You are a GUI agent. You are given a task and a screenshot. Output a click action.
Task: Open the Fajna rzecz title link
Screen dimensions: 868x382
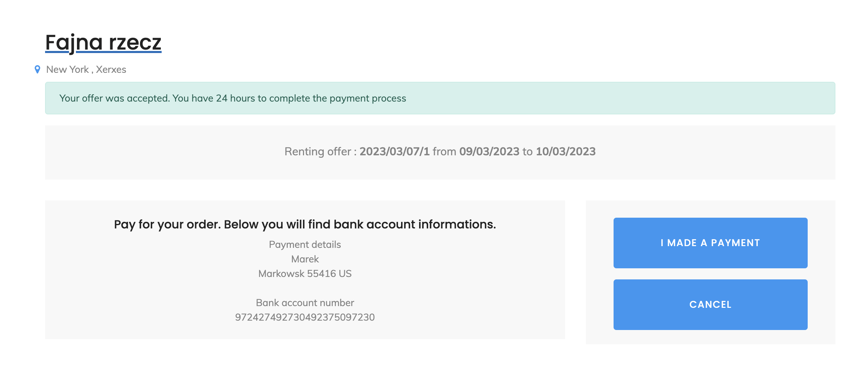click(103, 43)
